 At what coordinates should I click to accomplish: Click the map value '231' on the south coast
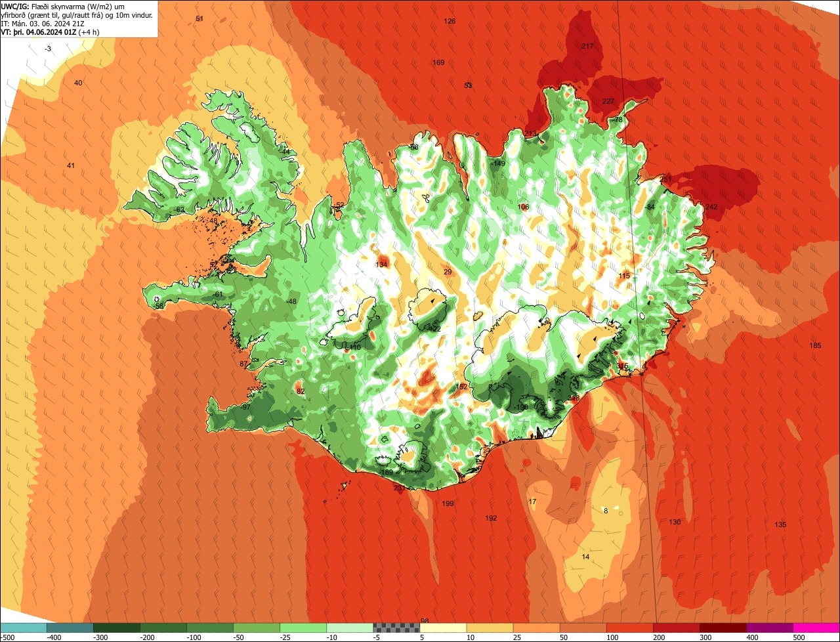tap(400, 488)
